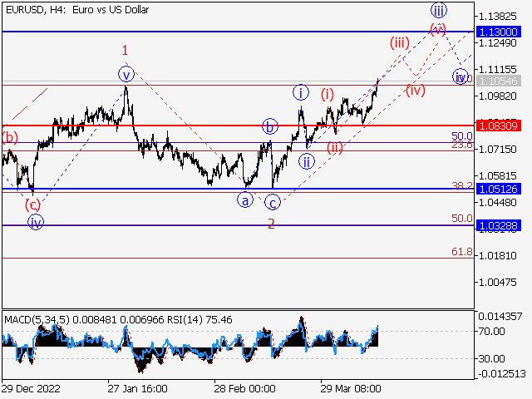532x399 pixels.
Task: Select the 23.6 Fibonacci level label
Action: pyautogui.click(x=462, y=145)
